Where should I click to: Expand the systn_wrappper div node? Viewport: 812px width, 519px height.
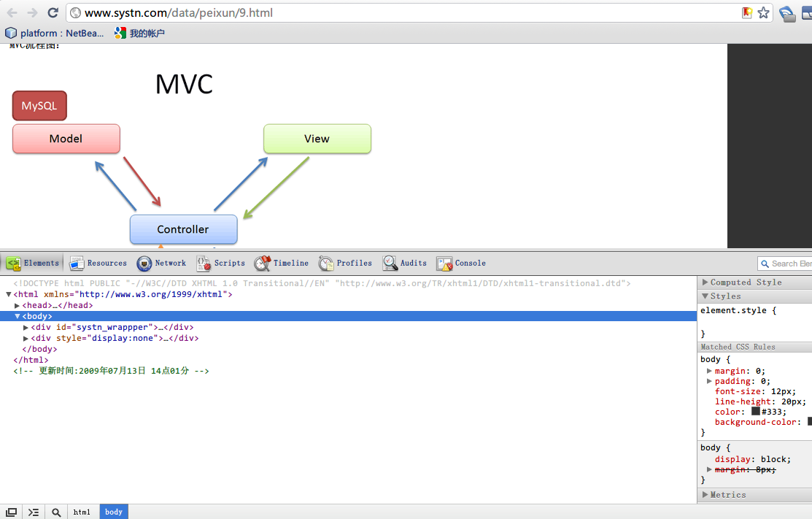(x=26, y=328)
